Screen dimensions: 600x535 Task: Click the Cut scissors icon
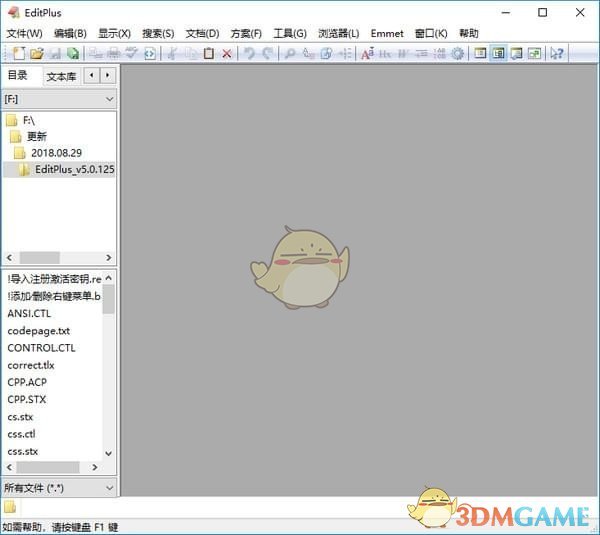(x=172, y=53)
